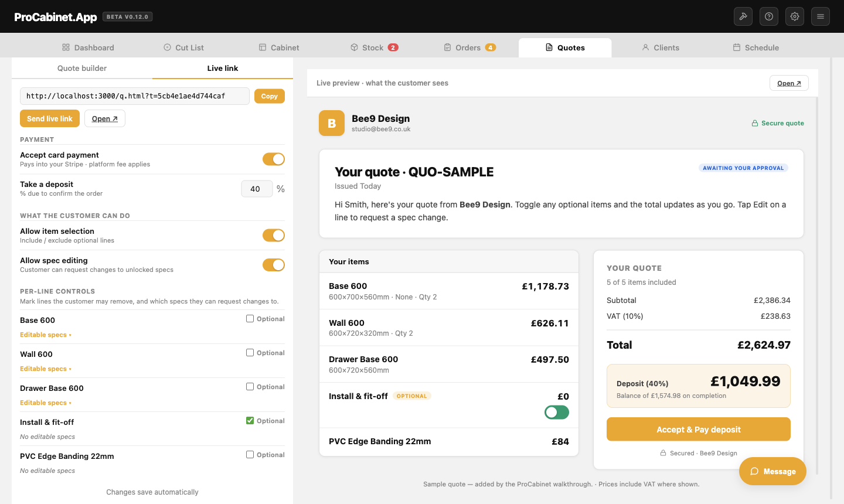The image size is (844, 504).
Task: Toggle Accept card payment switch
Action: [274, 159]
